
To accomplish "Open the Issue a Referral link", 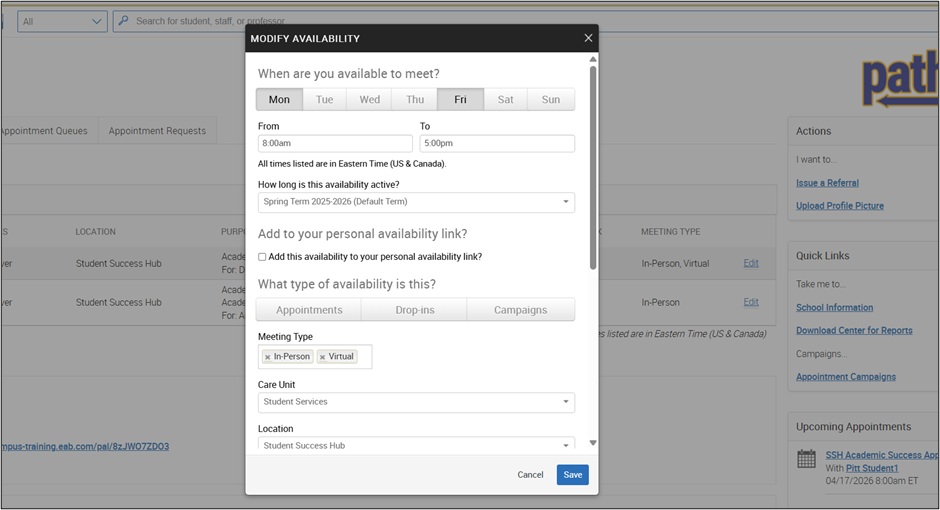I will tap(827, 183).
